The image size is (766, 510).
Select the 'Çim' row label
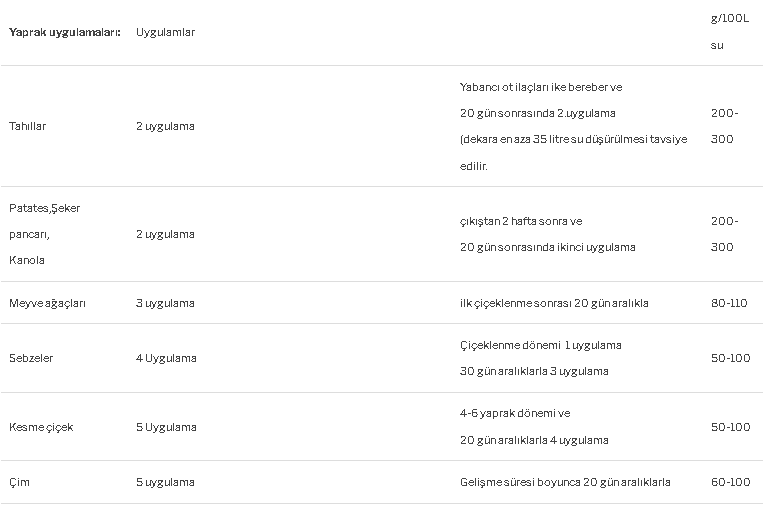19,482
